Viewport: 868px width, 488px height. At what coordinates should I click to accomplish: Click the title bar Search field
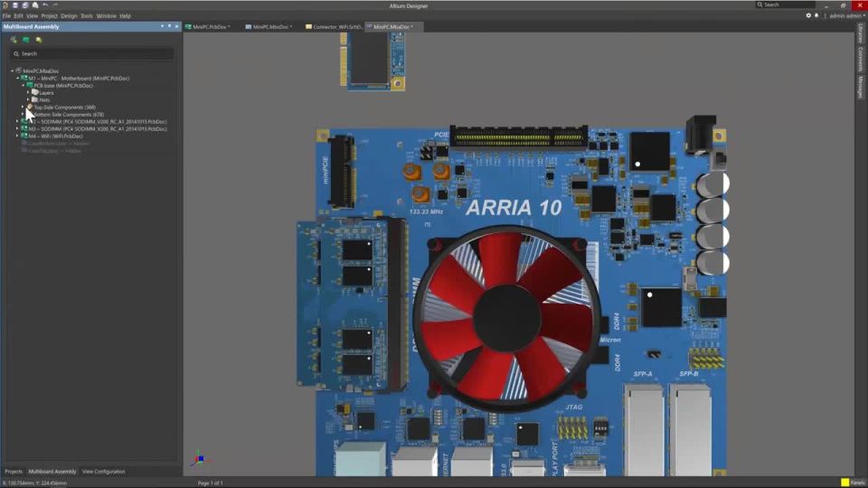[x=786, y=5]
